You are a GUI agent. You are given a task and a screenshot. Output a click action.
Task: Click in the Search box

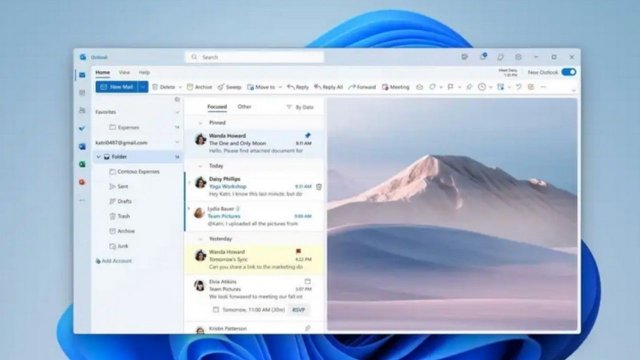pos(255,57)
